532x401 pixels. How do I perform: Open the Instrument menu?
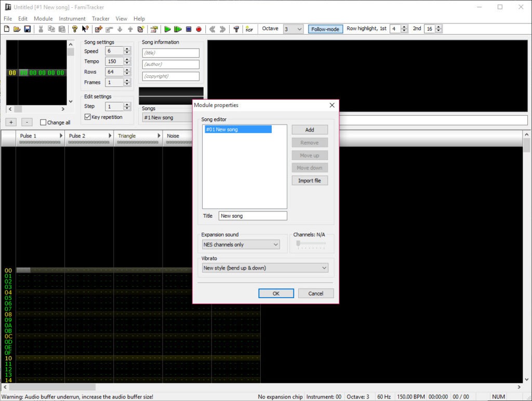[72, 19]
